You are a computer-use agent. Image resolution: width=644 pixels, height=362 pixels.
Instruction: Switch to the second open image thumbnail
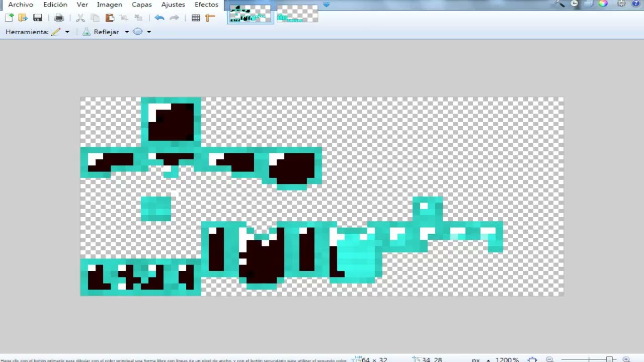pyautogui.click(x=297, y=14)
